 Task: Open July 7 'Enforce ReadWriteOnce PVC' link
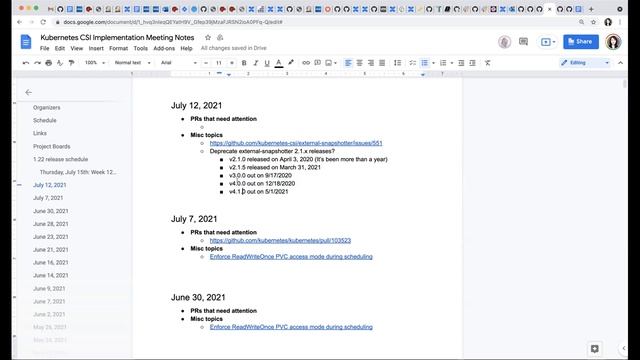click(291, 257)
